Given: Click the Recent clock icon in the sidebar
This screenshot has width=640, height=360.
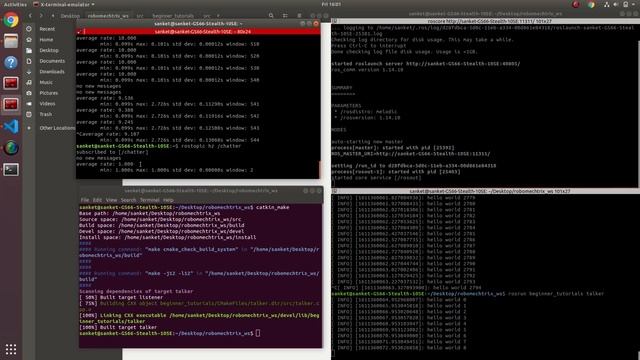Looking at the screenshot, I should (29, 29).
